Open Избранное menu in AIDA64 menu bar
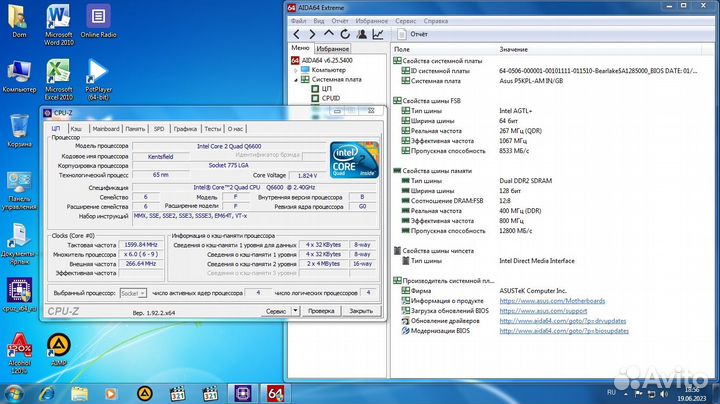Image resolution: width=720 pixels, height=404 pixels. pos(371,21)
